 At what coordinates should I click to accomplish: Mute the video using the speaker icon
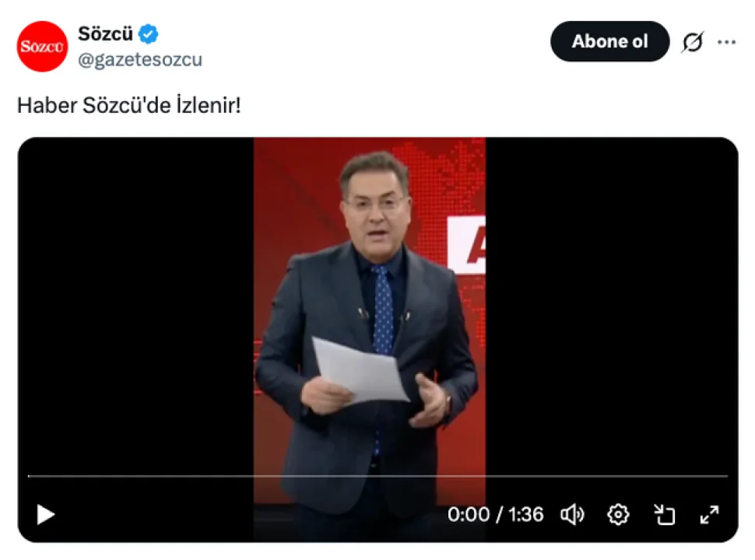point(573,515)
